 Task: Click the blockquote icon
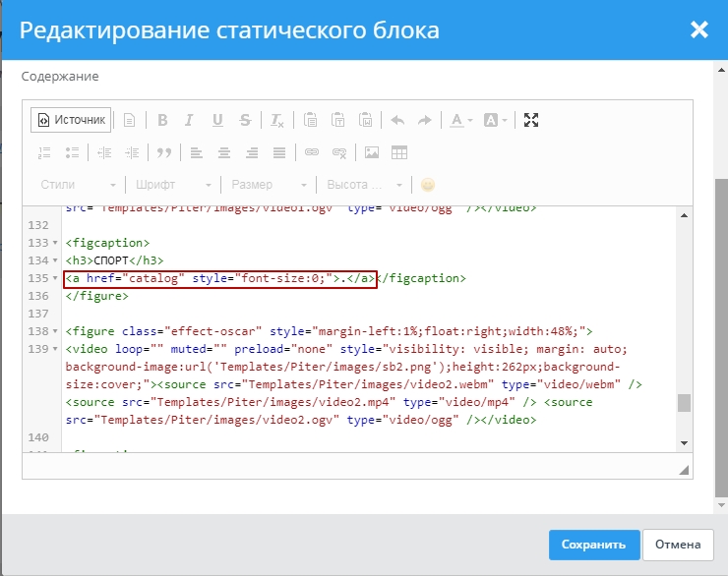coord(164,152)
